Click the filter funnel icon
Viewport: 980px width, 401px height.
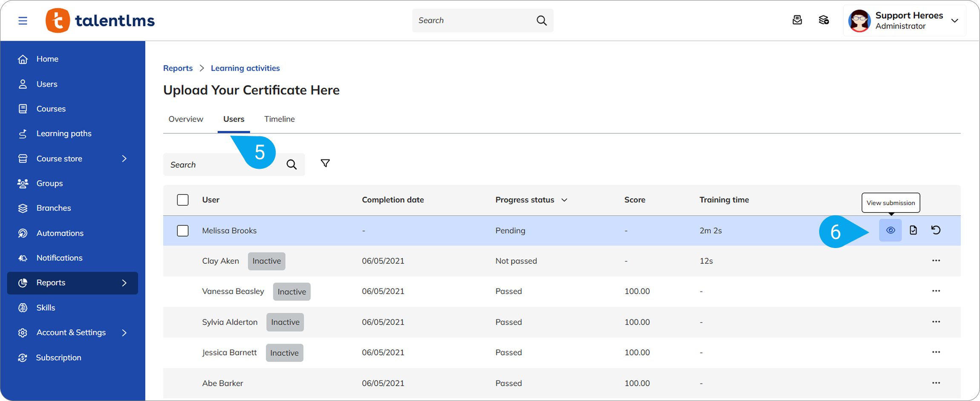point(325,164)
